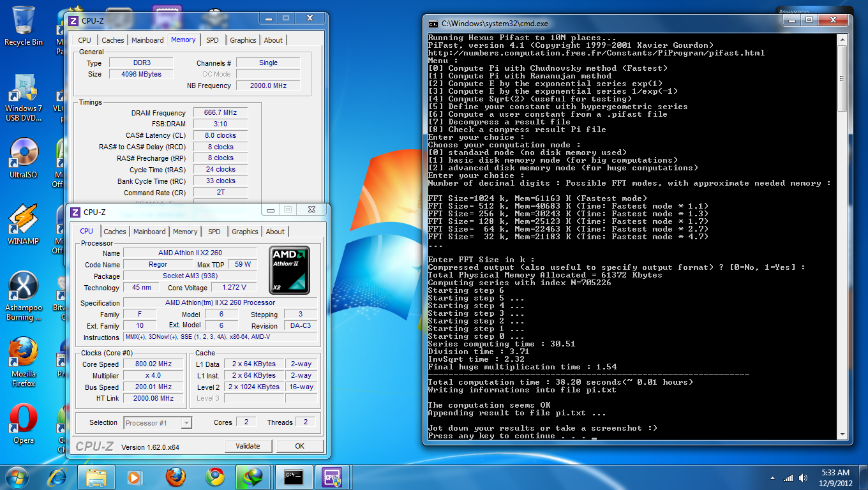Click the Level 2 cache value 2 x 1024 KBytes
Viewport: 868px width, 490px height.
pos(254,387)
